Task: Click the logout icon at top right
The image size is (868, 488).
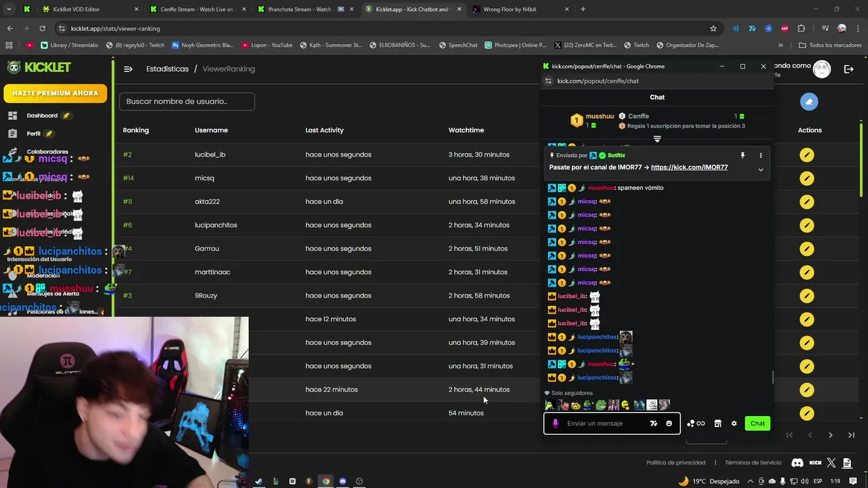Action: point(848,68)
